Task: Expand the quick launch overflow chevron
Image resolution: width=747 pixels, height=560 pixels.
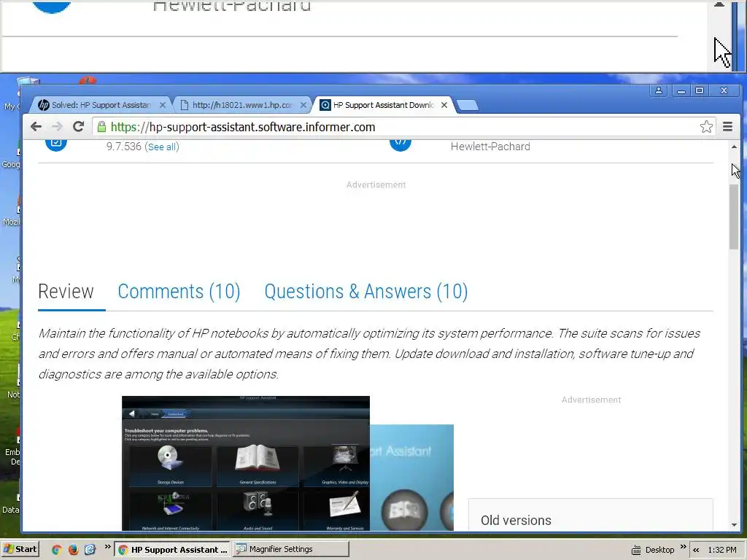Action: coord(108,547)
